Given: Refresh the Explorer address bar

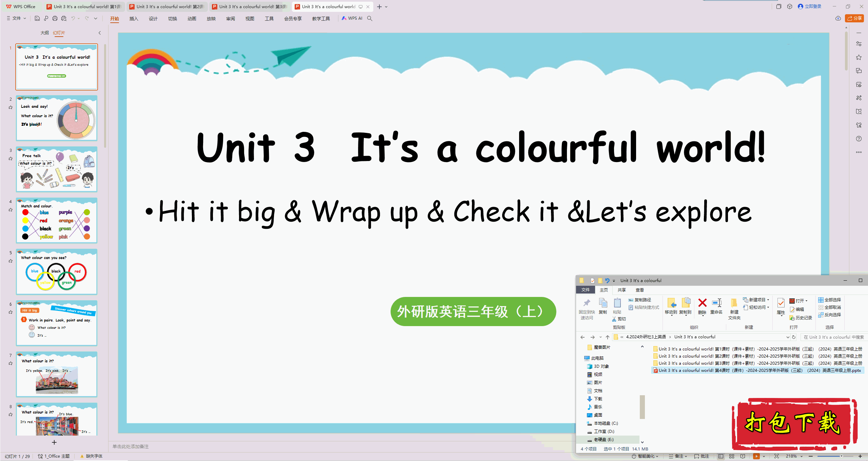Looking at the screenshot, I should click(794, 337).
